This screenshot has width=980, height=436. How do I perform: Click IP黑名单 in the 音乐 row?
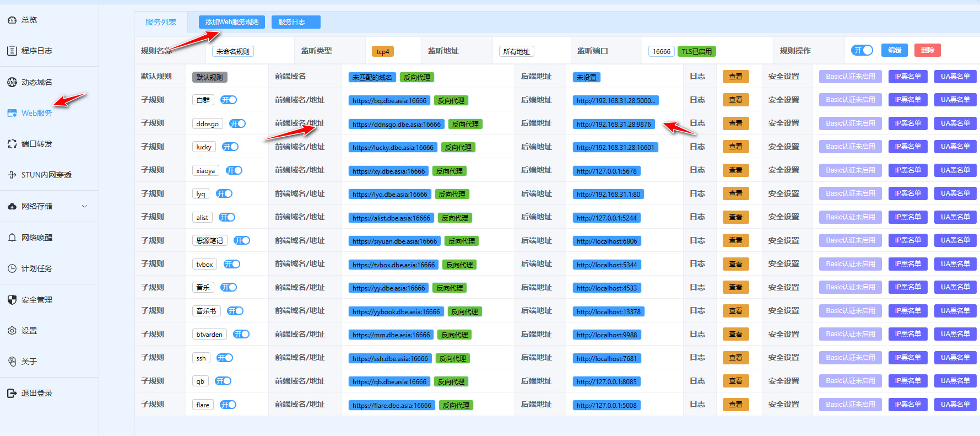[908, 287]
